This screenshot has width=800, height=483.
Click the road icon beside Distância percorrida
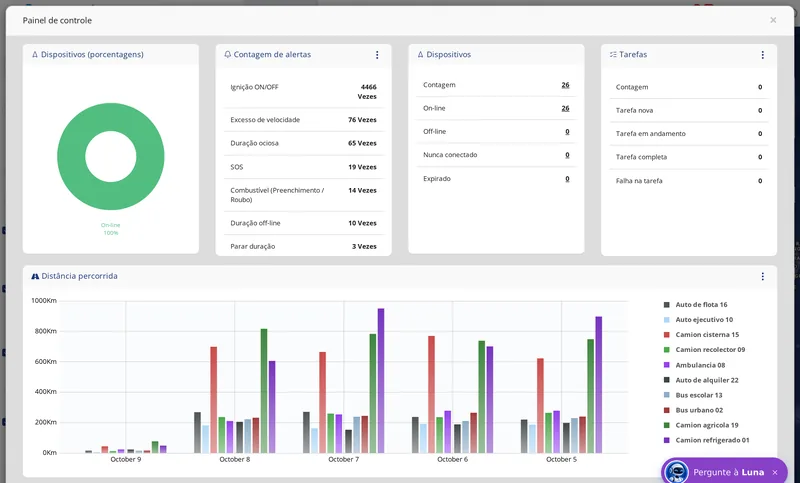pyautogui.click(x=35, y=276)
